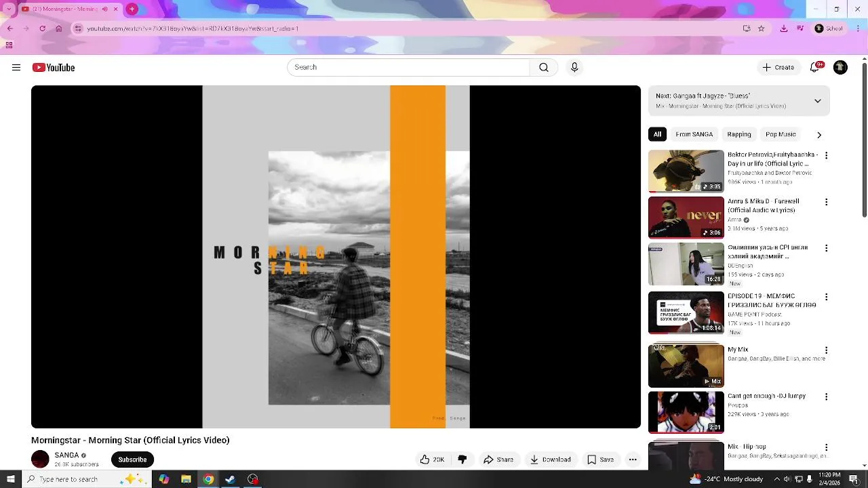Select the All filter chip
The height and width of the screenshot is (488, 868).
point(657,134)
